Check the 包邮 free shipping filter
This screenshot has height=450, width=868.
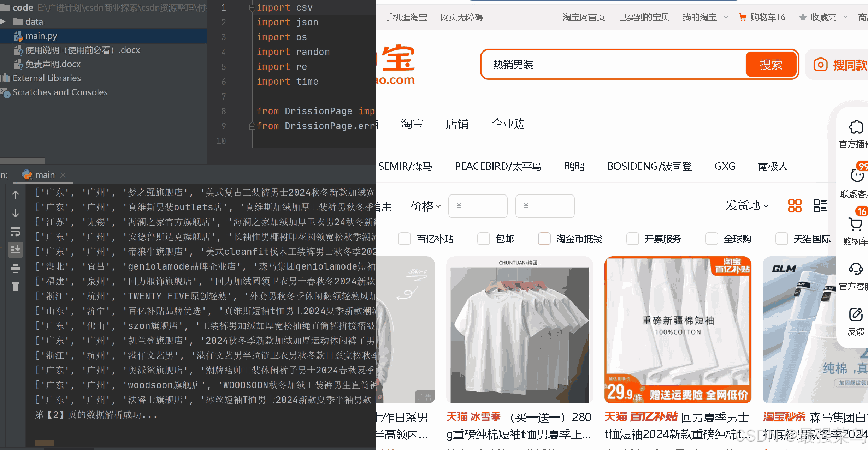click(x=483, y=239)
